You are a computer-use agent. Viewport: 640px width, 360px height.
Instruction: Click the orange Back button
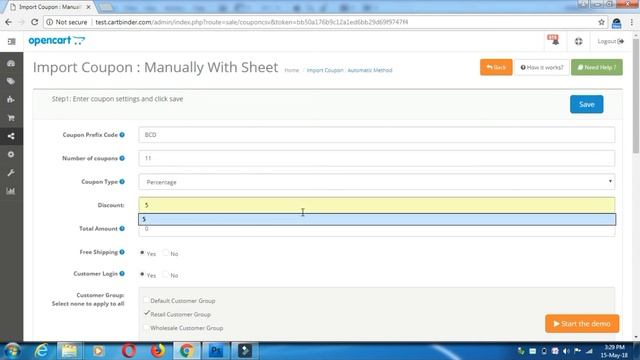click(496, 67)
